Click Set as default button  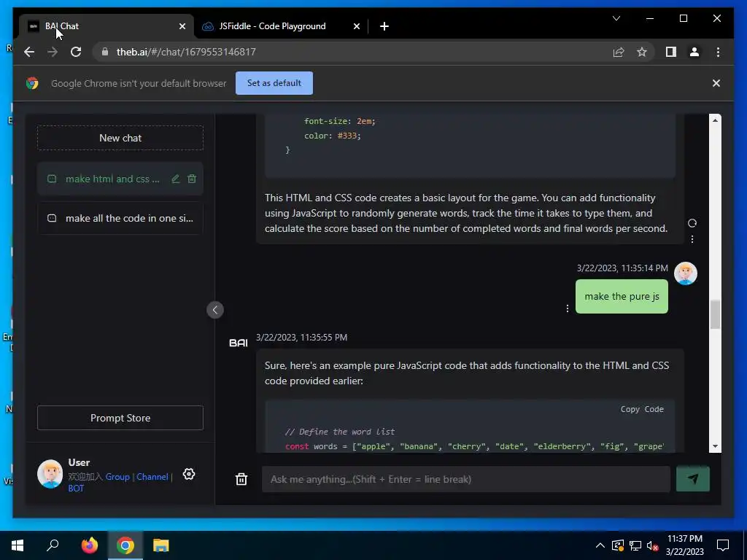pyautogui.click(x=274, y=83)
